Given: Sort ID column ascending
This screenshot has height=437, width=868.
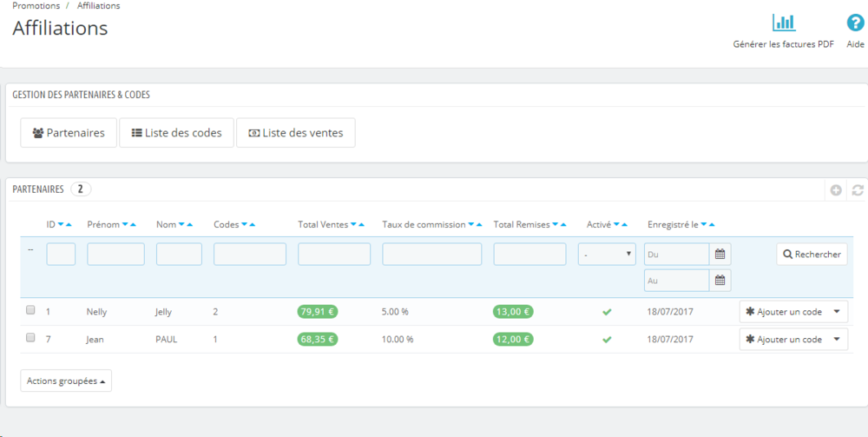Looking at the screenshot, I should (x=69, y=224).
